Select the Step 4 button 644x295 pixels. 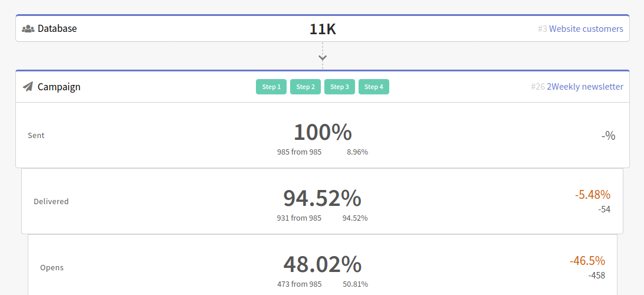coord(374,87)
